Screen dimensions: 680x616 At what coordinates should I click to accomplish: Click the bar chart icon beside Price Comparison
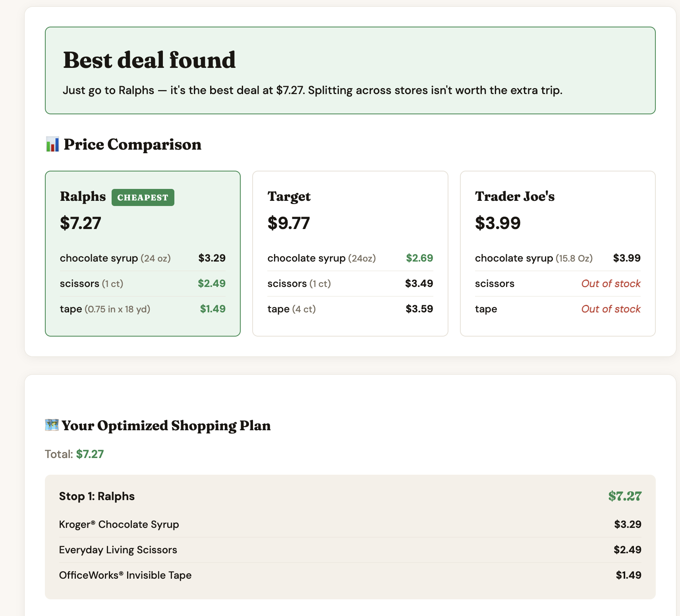tap(52, 144)
